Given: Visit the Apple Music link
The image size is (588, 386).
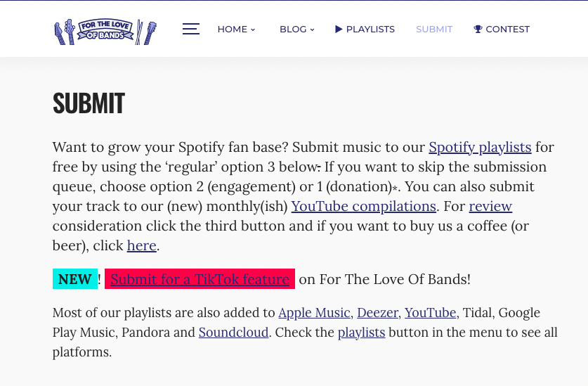Looking at the screenshot, I should [x=314, y=312].
